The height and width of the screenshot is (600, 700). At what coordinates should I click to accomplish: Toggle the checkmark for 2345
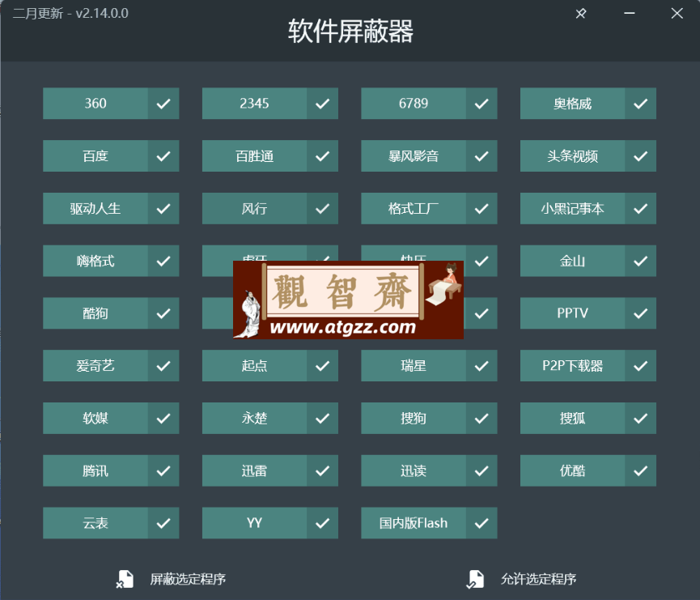322,104
